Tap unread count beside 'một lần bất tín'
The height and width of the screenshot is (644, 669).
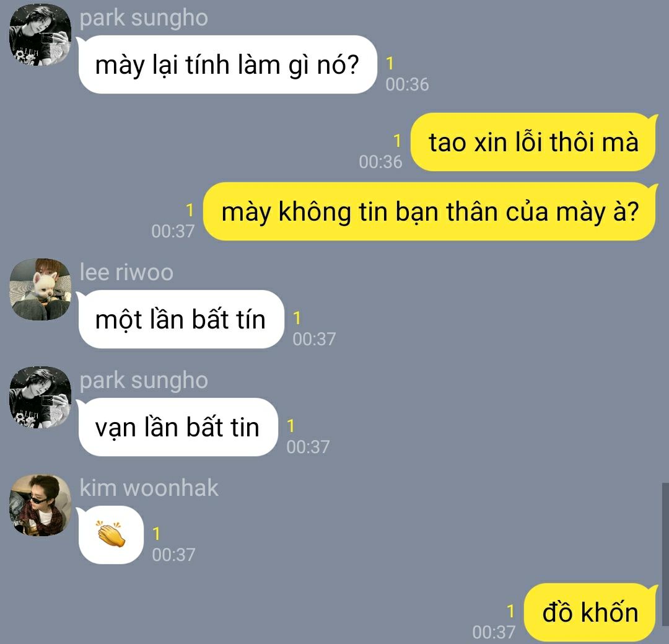(297, 318)
